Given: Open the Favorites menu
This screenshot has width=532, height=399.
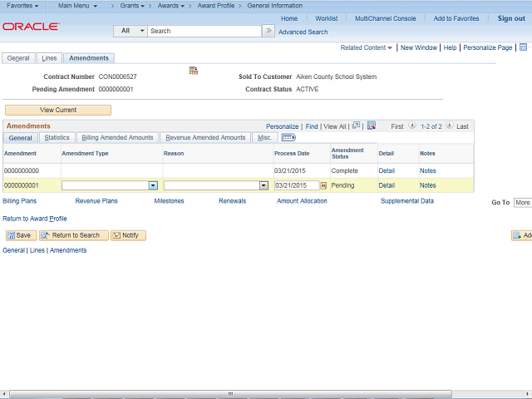Looking at the screenshot, I should pos(22,6).
